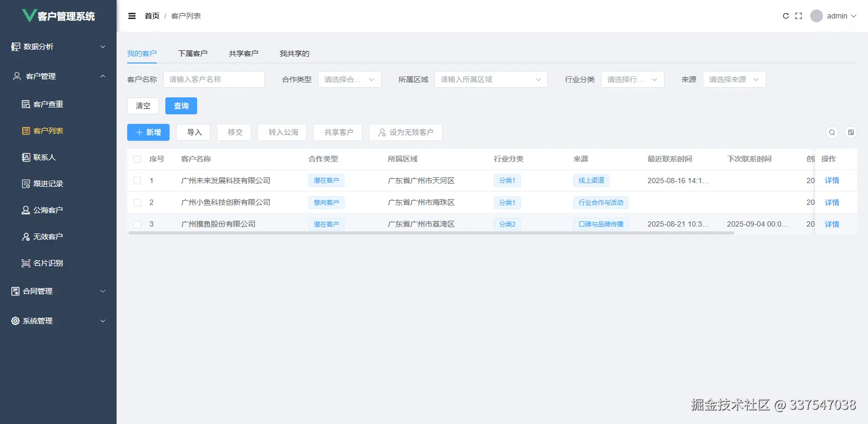This screenshot has width=868, height=424.
Task: Click the 联系人 contact icon
Action: 25,157
